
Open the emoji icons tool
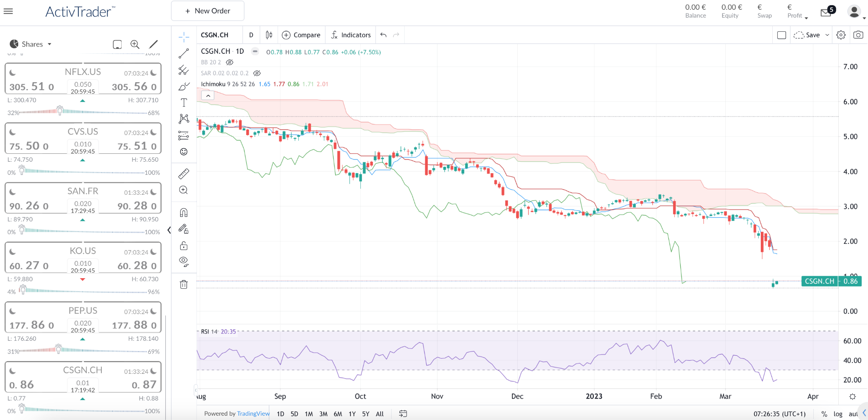click(x=184, y=152)
